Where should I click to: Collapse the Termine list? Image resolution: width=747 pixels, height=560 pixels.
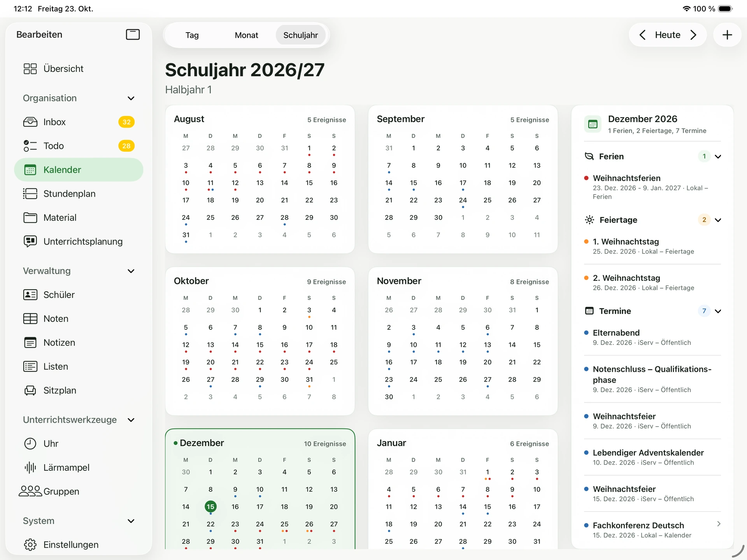click(x=718, y=311)
